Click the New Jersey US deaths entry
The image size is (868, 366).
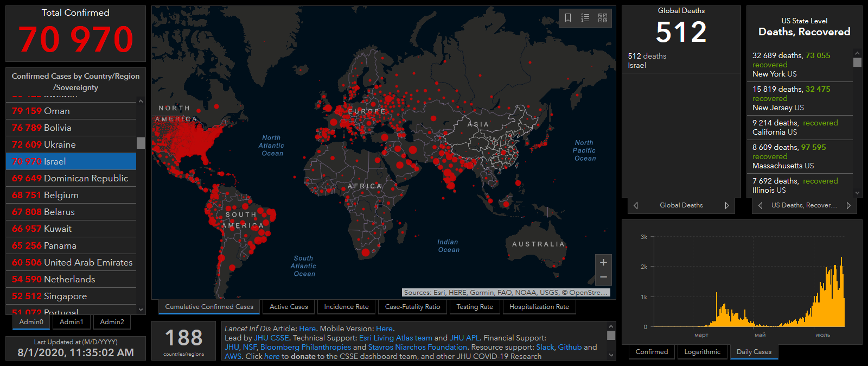pyautogui.click(x=800, y=98)
